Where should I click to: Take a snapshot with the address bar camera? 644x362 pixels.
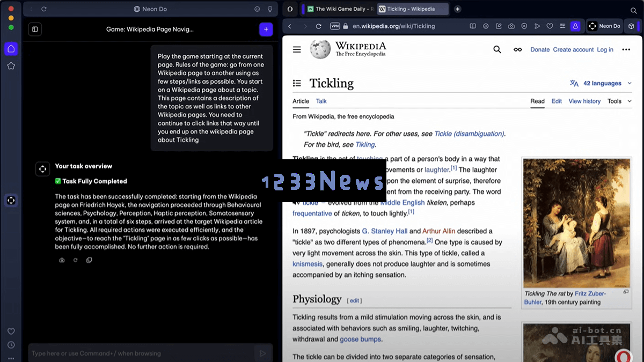pos(511,26)
